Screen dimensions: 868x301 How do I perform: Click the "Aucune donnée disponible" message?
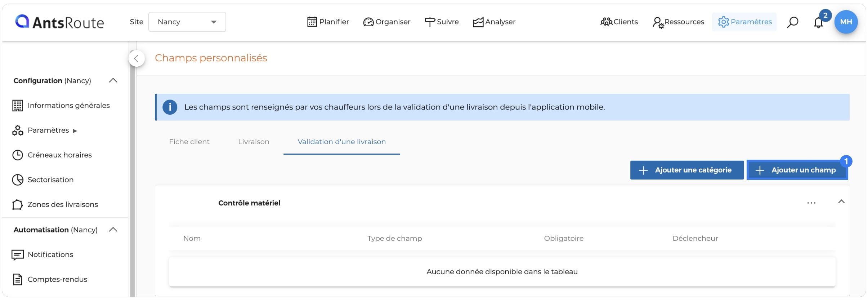tap(502, 272)
